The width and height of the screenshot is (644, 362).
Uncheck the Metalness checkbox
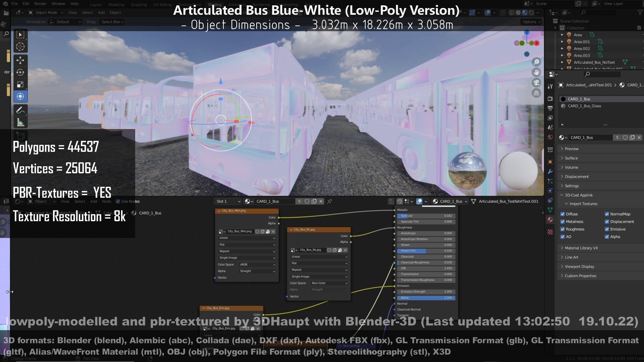tap(562, 222)
